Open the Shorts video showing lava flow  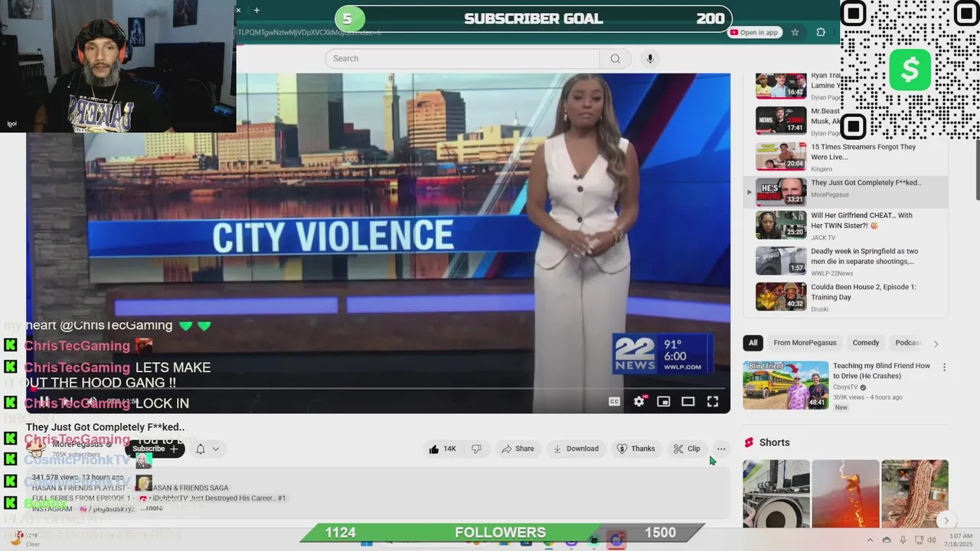click(x=845, y=494)
